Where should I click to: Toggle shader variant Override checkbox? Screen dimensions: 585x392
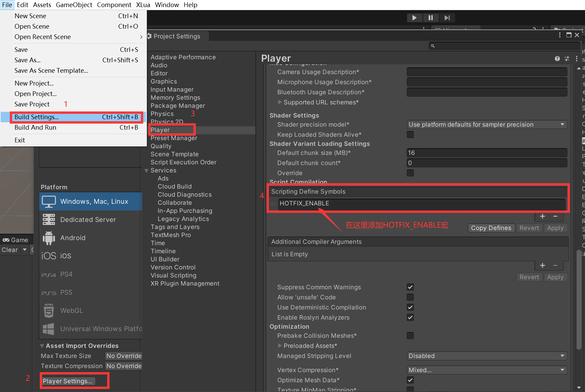(x=410, y=173)
